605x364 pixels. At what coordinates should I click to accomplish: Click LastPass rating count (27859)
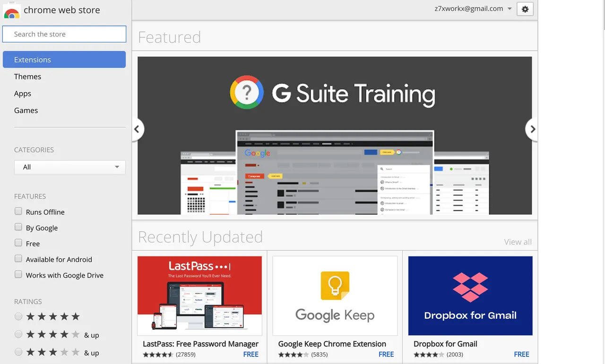click(186, 354)
